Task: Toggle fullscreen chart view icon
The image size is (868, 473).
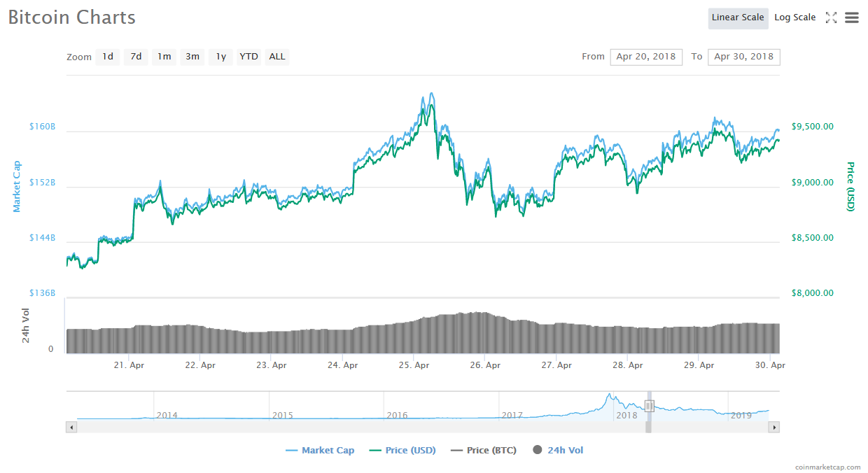Action: coord(831,18)
